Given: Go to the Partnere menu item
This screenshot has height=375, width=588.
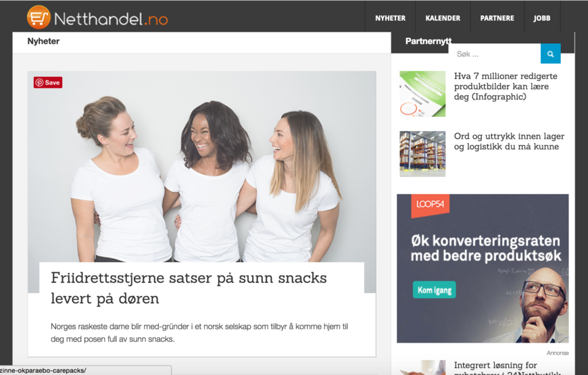Looking at the screenshot, I should coord(497,18).
